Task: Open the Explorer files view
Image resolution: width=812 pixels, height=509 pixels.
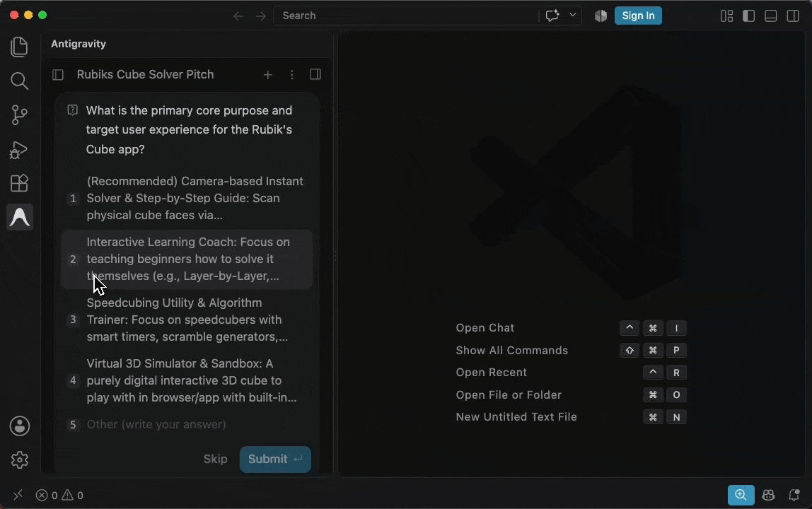Action: click(19, 47)
